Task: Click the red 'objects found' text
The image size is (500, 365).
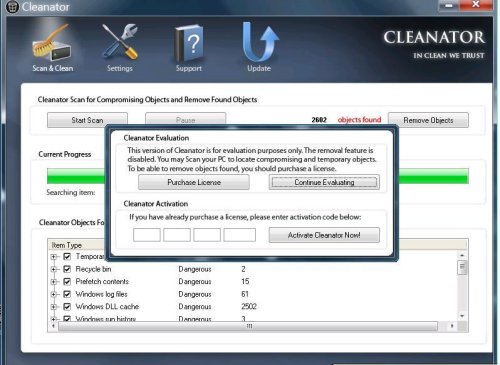Action: (x=359, y=120)
